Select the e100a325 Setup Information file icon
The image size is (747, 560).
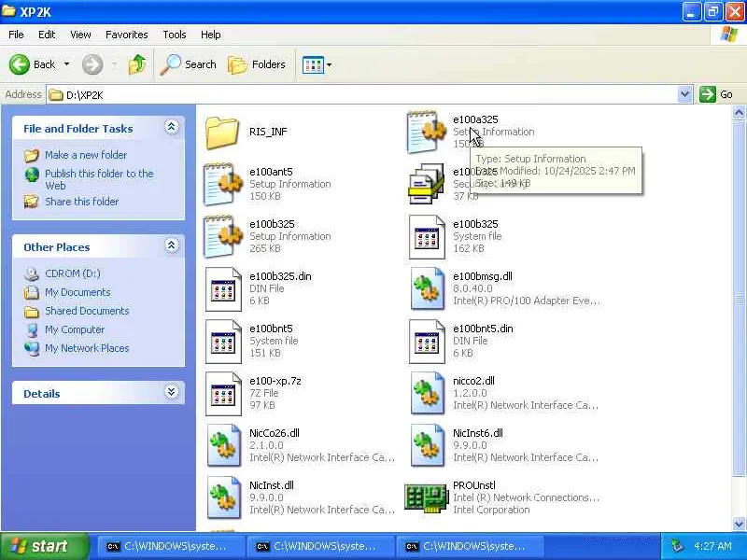(x=426, y=132)
